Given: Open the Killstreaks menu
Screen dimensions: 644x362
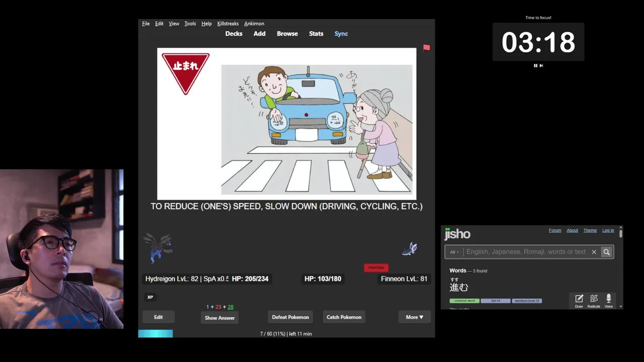Looking at the screenshot, I should [x=228, y=24].
